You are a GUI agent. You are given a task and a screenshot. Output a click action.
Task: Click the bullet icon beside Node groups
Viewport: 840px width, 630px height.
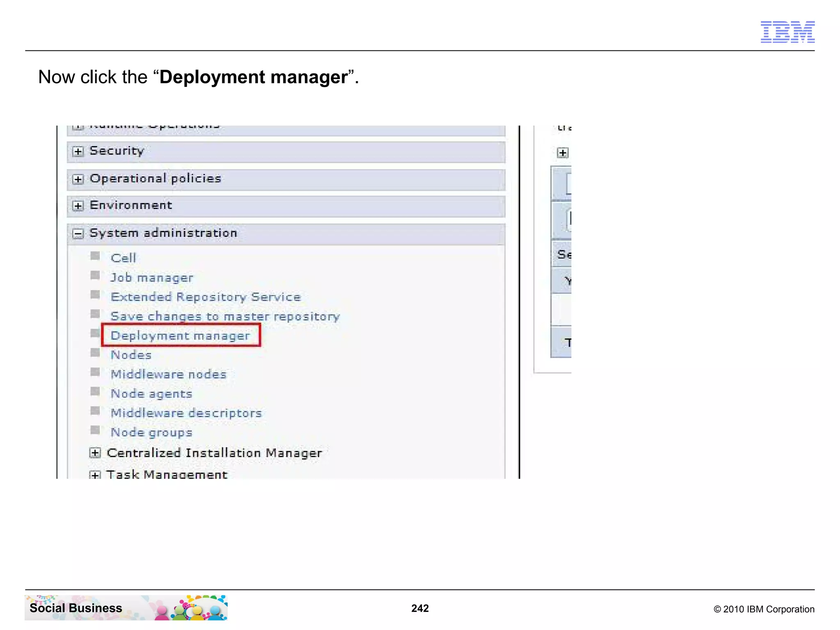95,430
